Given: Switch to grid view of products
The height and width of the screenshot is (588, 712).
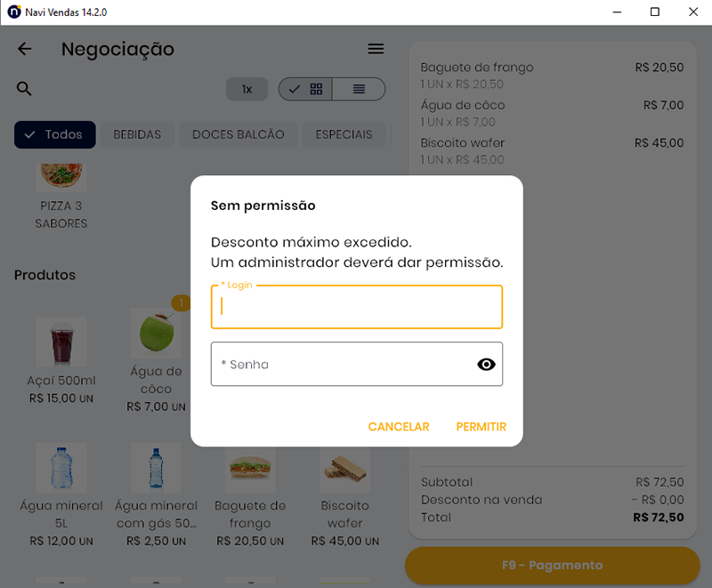Looking at the screenshot, I should 306,89.
